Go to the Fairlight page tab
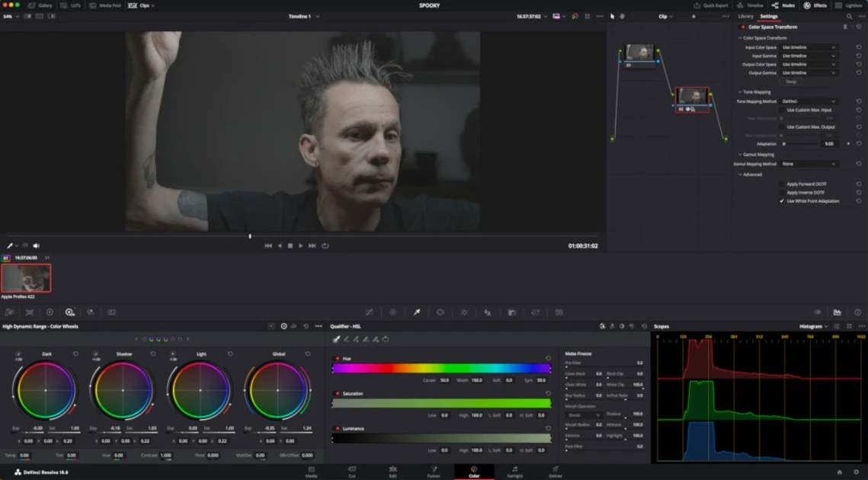 (515, 472)
